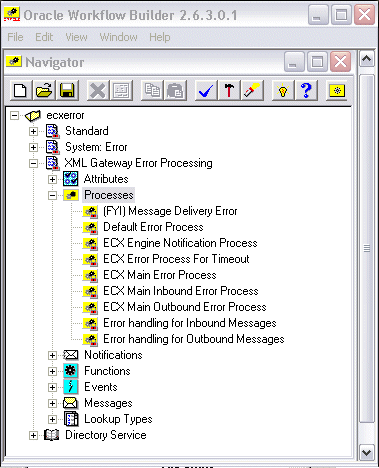
Task: Open the Edit menu
Action: coord(44,37)
